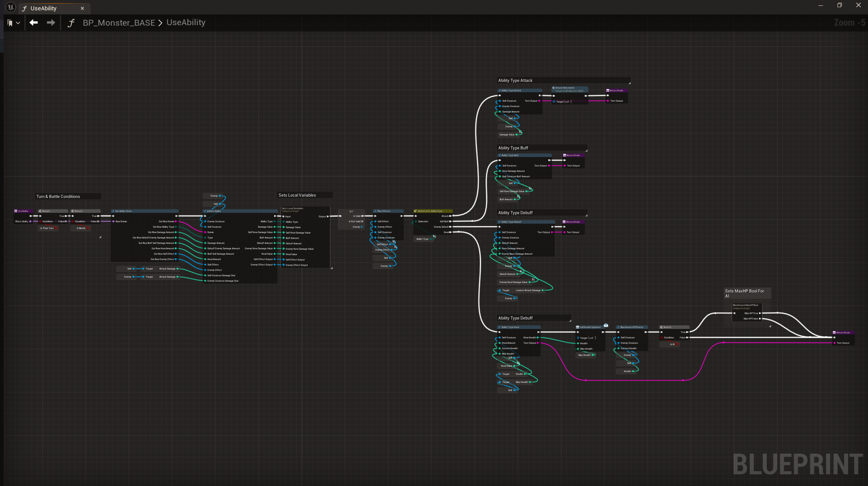868x486 pixels.
Task: Click the Unreal Engine logo icon
Action: [x=10, y=8]
